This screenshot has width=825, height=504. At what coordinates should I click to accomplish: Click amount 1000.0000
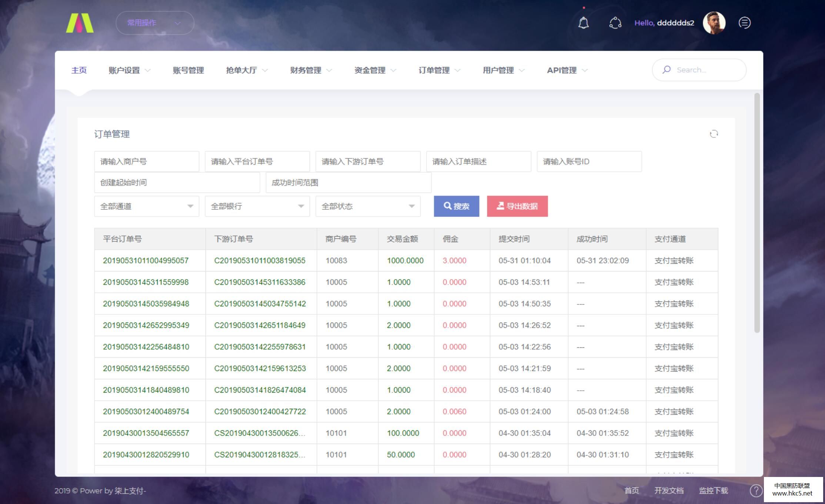[x=405, y=261]
